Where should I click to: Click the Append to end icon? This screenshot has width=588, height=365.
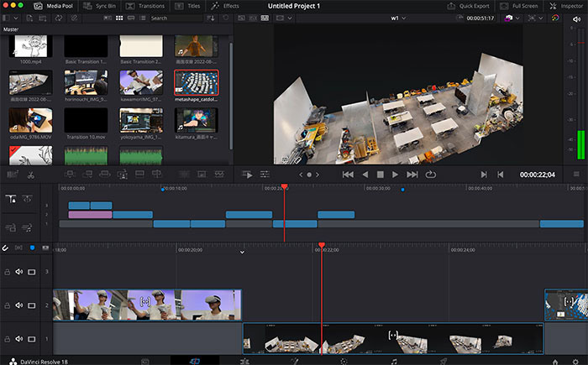tap(87, 174)
